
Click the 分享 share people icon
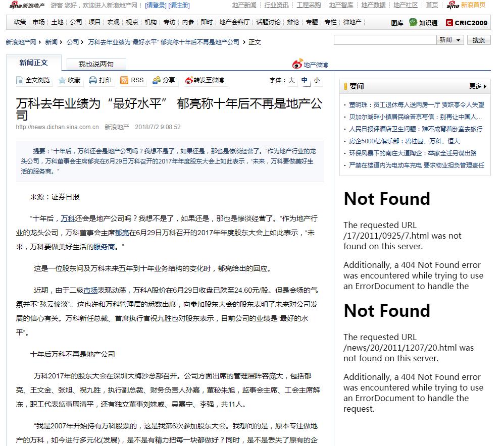(157, 80)
